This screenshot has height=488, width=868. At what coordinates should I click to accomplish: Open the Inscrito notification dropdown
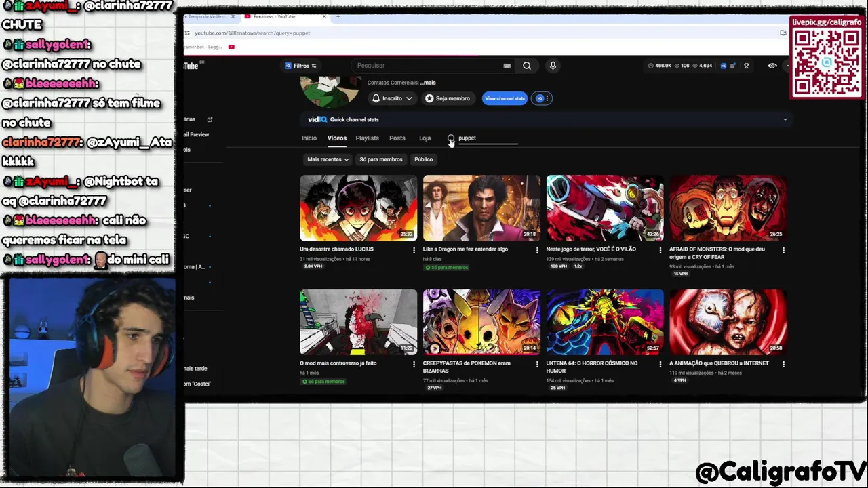point(392,98)
